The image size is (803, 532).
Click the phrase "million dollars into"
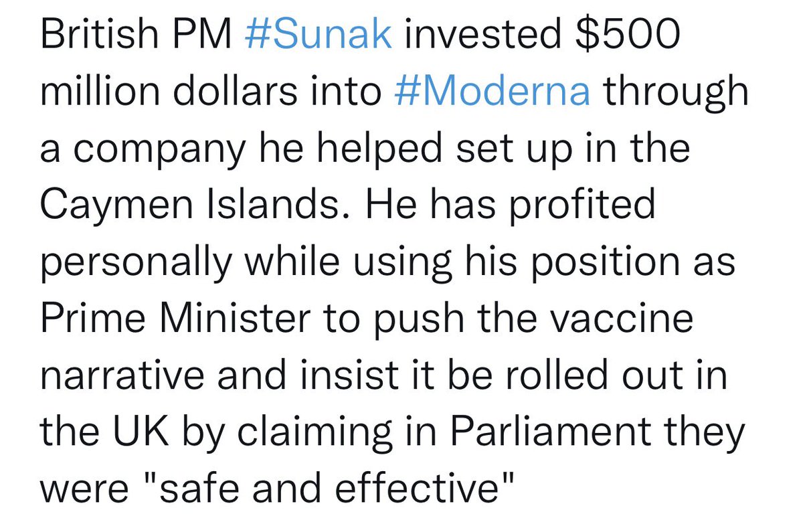[212, 92]
